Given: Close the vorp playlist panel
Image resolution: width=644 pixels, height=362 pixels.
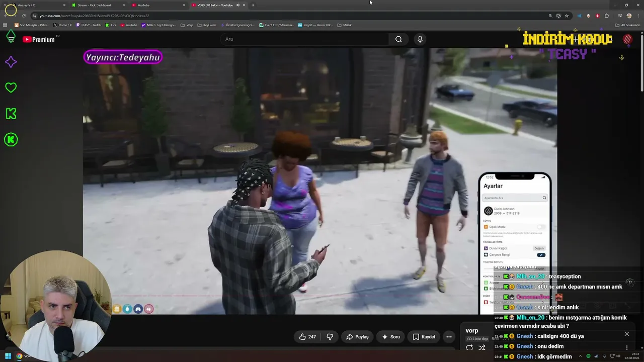Looking at the screenshot, I should point(627,334).
